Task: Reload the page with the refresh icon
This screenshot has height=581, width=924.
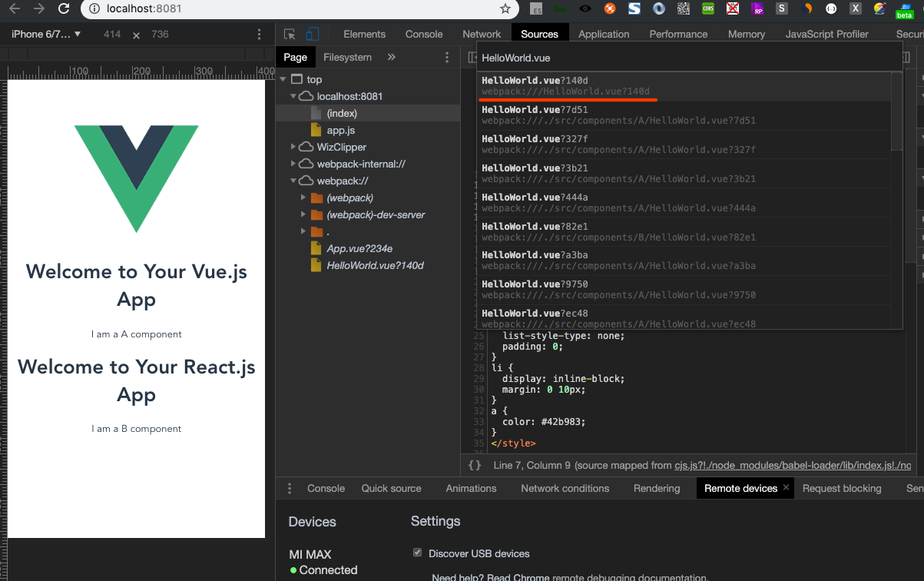Action: tap(64, 9)
